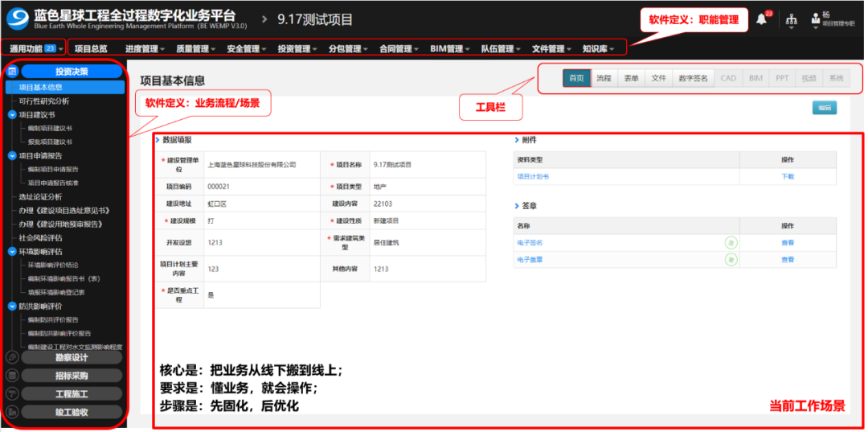Open the notification bell with 23 badge
868x432 pixels.
click(x=761, y=19)
